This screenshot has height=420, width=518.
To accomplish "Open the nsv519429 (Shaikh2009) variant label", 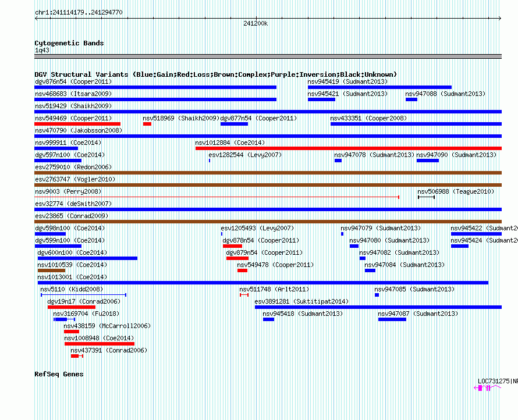I will [x=73, y=106].
